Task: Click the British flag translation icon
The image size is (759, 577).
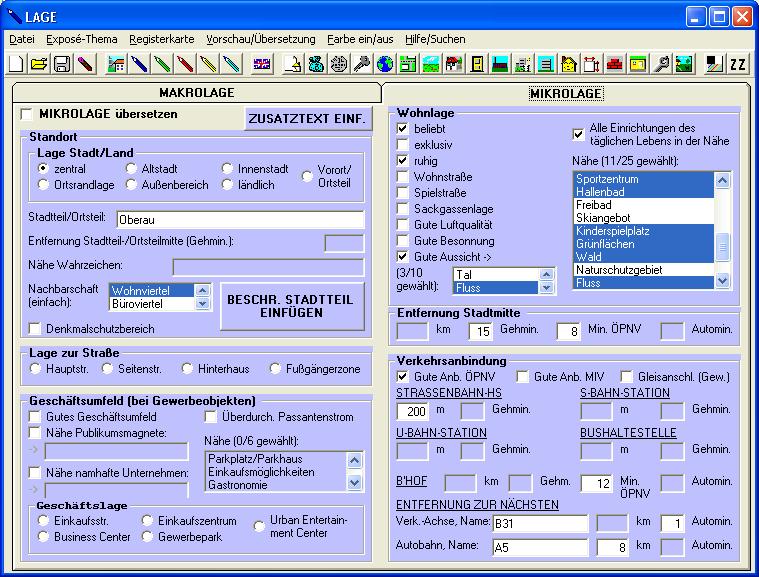Action: click(262, 65)
